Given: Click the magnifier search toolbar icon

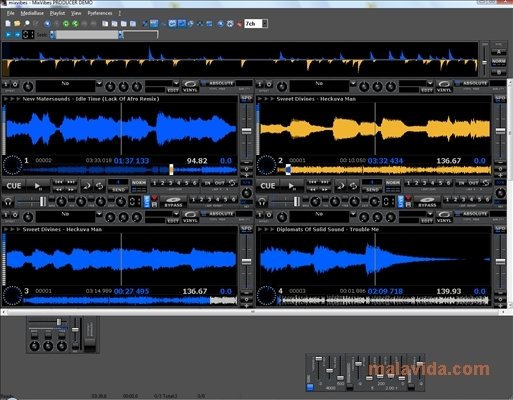Looking at the screenshot, I should (x=27, y=23).
